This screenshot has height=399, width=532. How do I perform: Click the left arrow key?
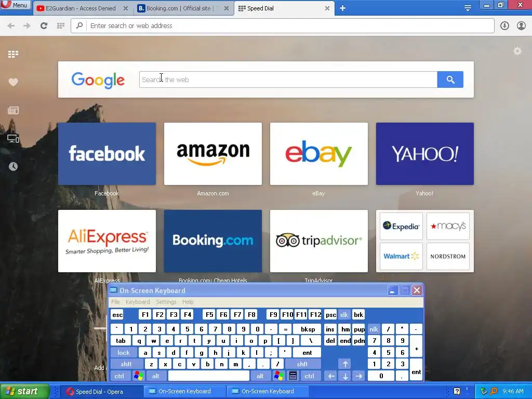(331, 376)
